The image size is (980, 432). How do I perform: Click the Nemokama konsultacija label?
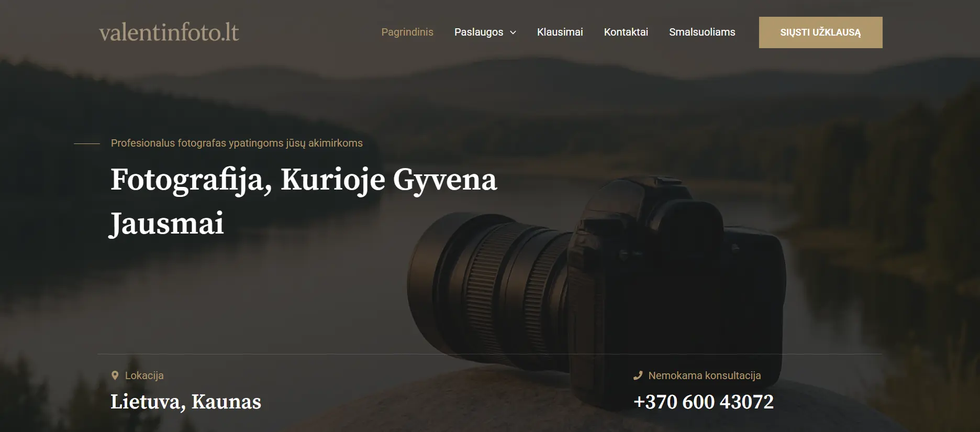pyautogui.click(x=705, y=375)
